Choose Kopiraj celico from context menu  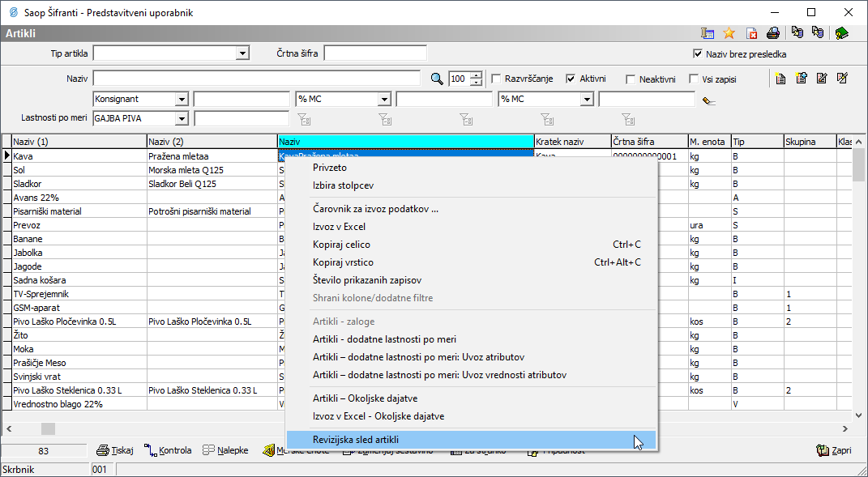[471, 245]
